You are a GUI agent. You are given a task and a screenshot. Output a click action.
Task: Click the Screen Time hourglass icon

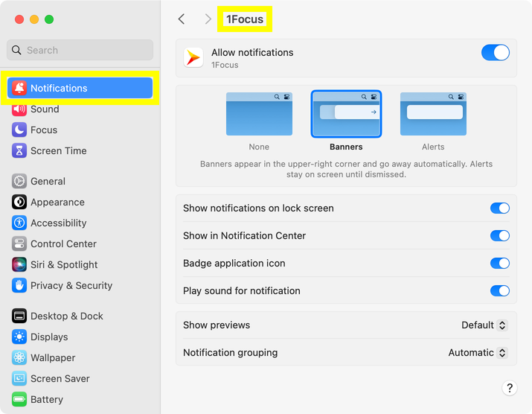click(19, 150)
